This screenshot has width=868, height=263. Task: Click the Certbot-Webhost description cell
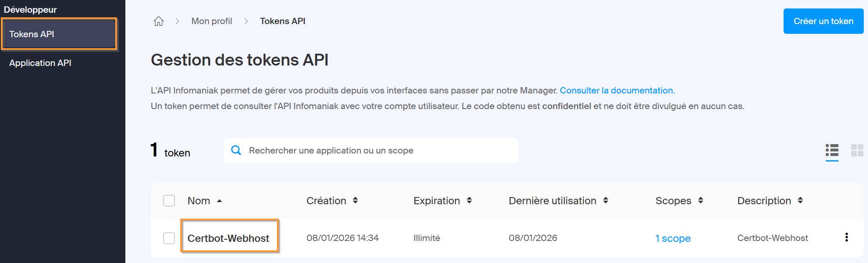(x=773, y=238)
